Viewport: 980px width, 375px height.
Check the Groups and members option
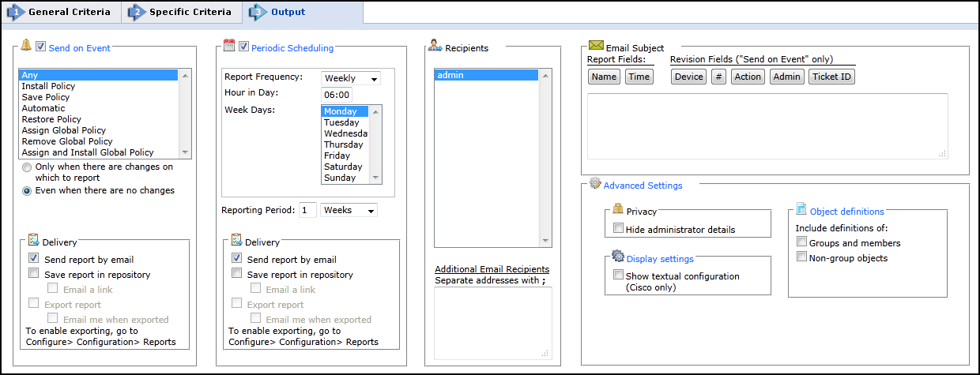pyautogui.click(x=801, y=242)
